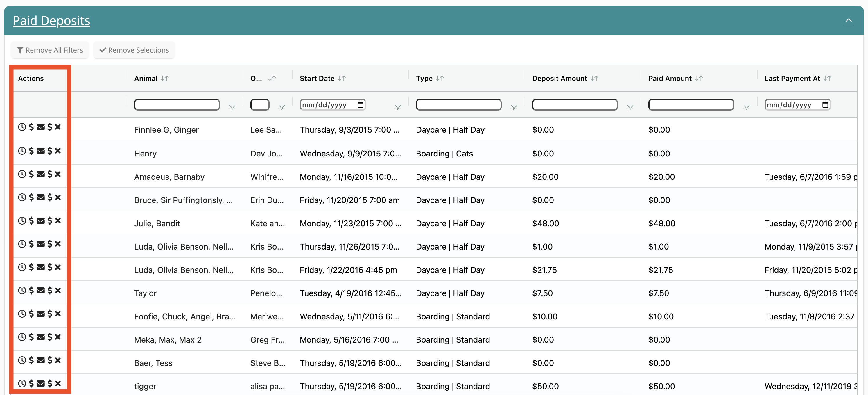Toggle sort order on the Paid Amount column
Viewport: 868px width, 395px height.
click(x=699, y=78)
